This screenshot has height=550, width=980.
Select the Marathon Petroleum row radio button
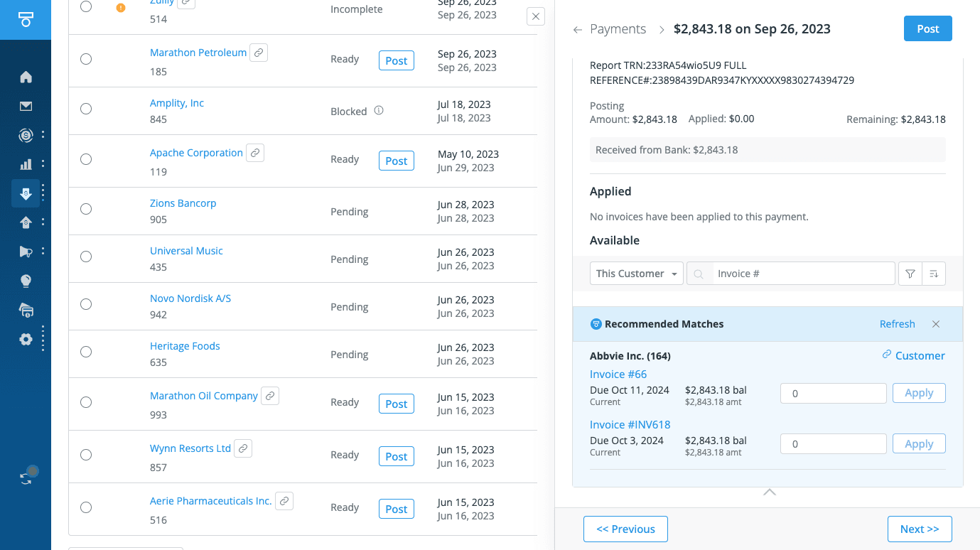[86, 59]
